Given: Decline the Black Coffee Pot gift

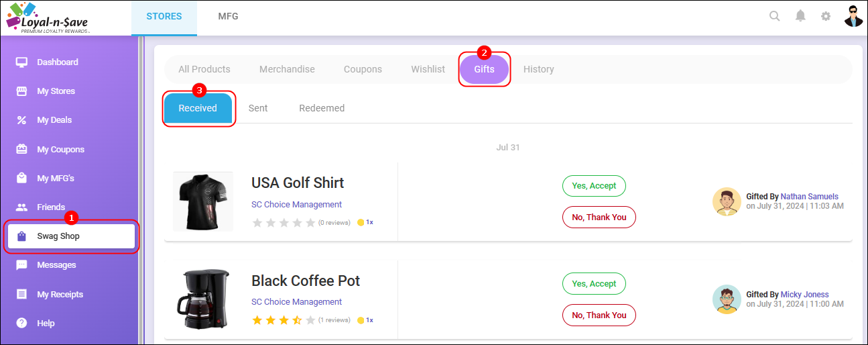Looking at the screenshot, I should tap(599, 315).
